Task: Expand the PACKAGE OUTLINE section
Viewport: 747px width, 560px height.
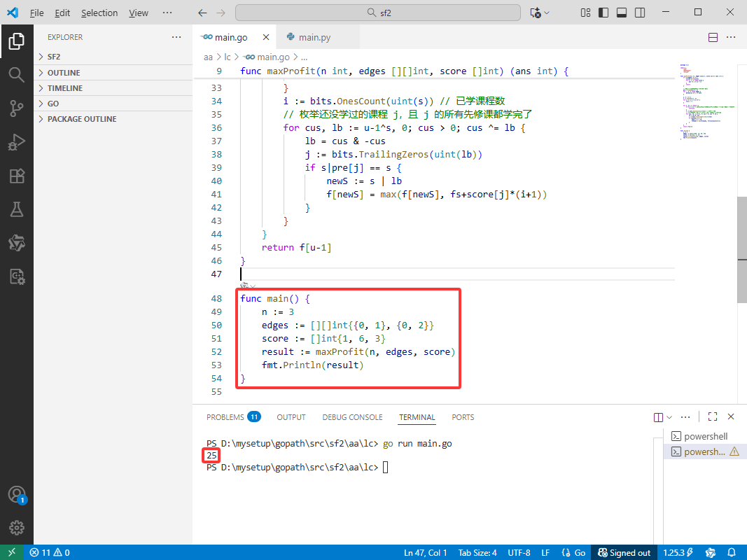Action: pos(113,118)
